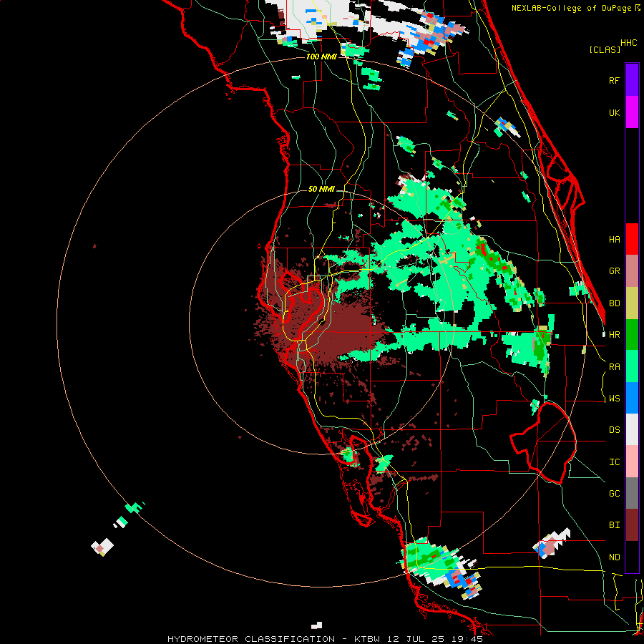The height and width of the screenshot is (644, 644).
Task: Click the HA red legend color swatch
Action: (x=632, y=239)
